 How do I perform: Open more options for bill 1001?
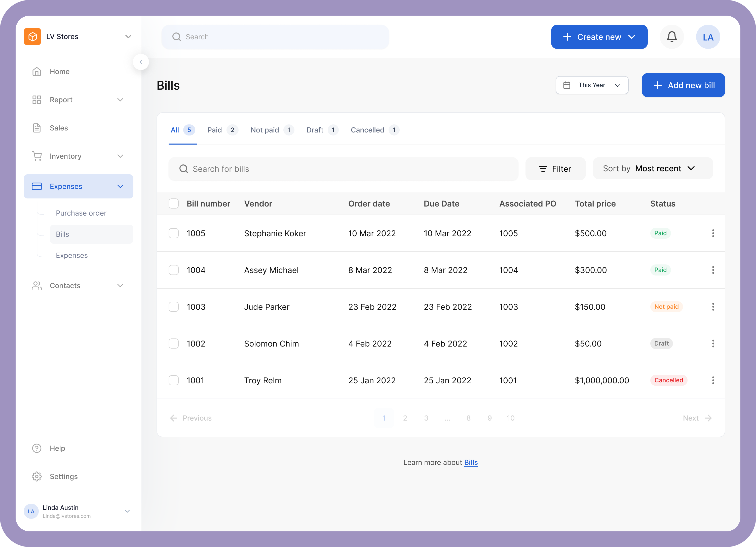713,380
